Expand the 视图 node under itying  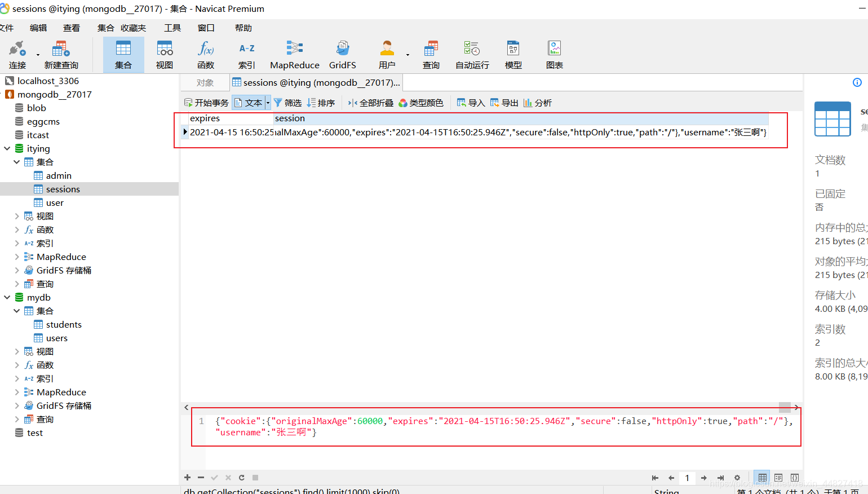[x=17, y=216]
